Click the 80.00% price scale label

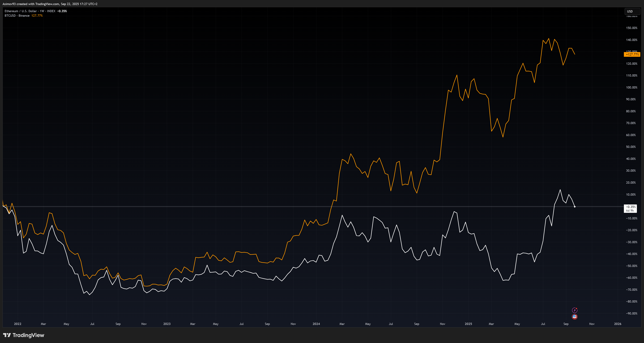click(x=631, y=111)
